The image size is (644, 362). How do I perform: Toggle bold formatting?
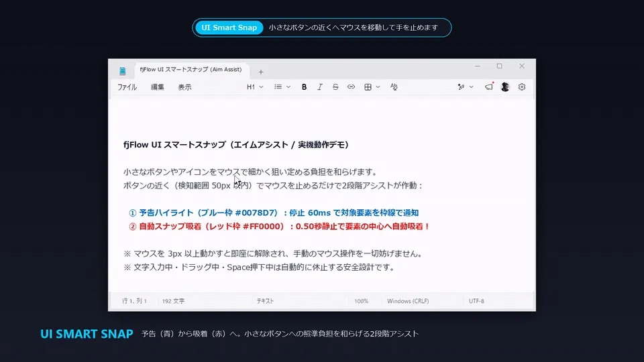pos(304,87)
